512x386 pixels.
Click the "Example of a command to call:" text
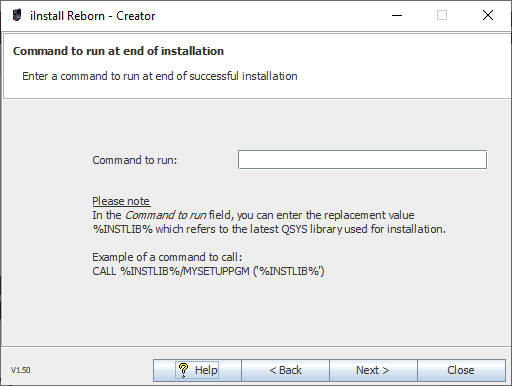pos(167,257)
